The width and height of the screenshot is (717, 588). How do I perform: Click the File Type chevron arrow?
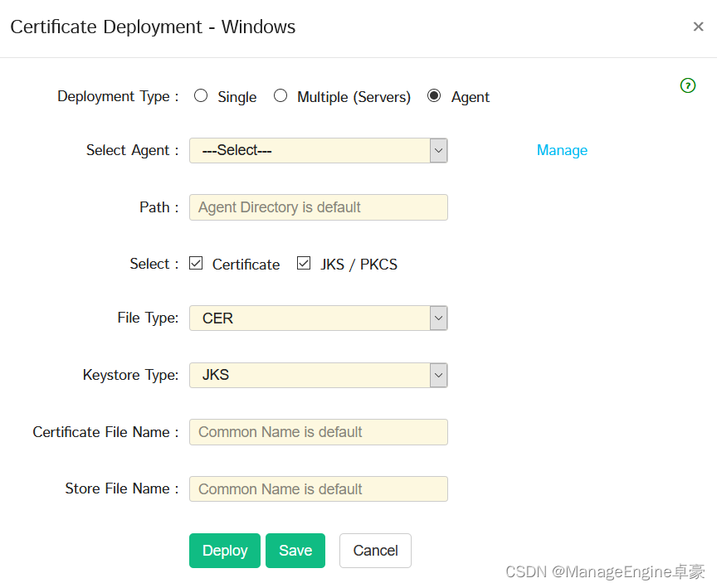pyautogui.click(x=438, y=318)
